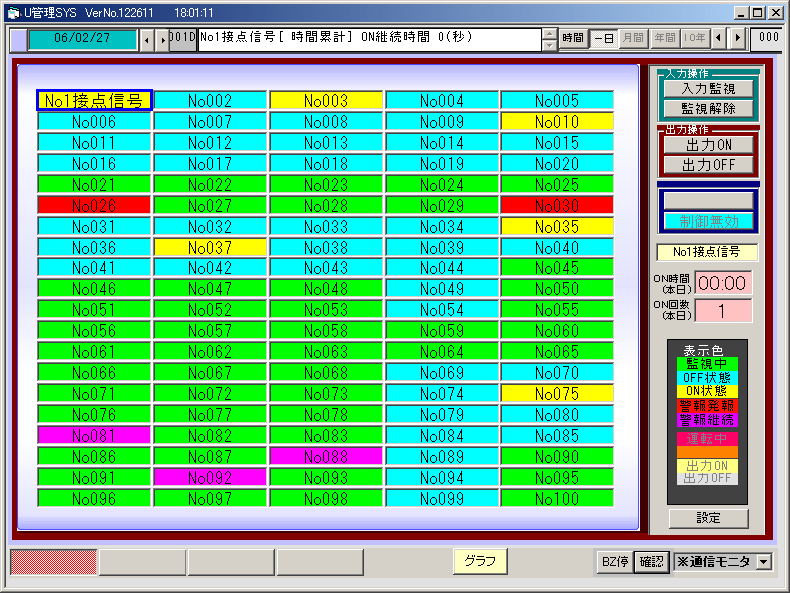Click the green 監視中 color legend swatch
This screenshot has height=593, width=790.
pyautogui.click(x=708, y=364)
